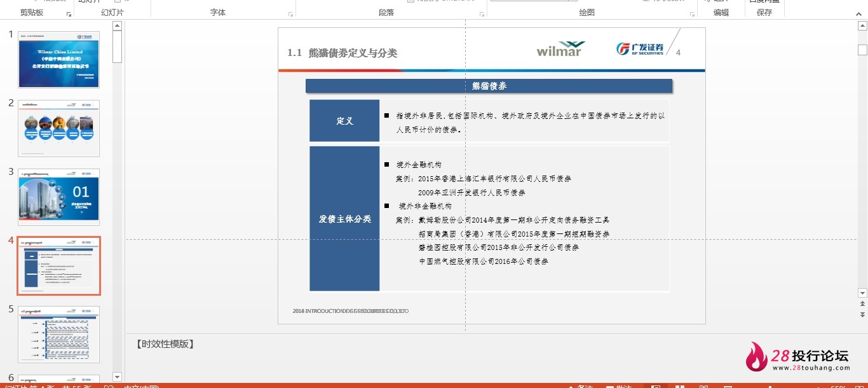
Task: Click the line 招商局集团（香港）有限公司2015年度
Action: [513, 234]
